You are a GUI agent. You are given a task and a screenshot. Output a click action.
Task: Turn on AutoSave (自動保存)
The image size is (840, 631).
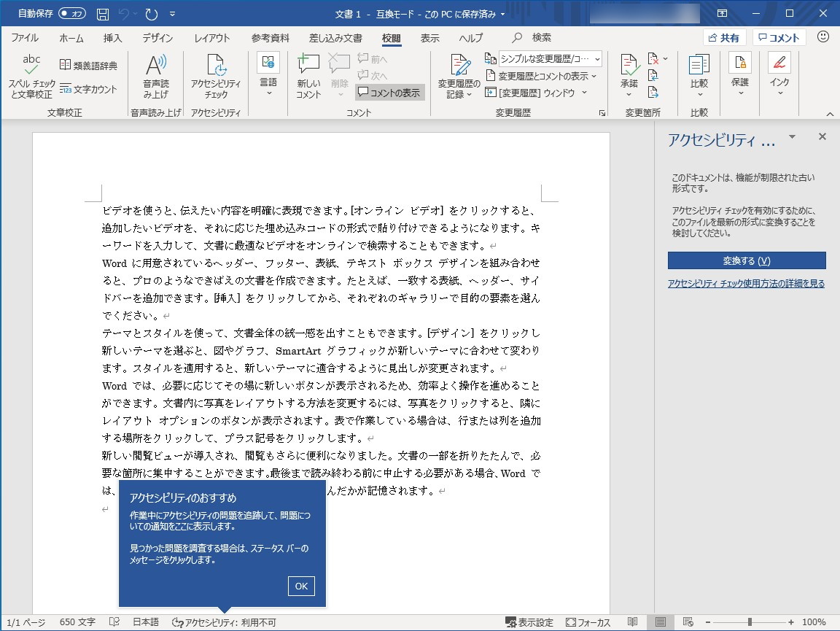tap(71, 12)
